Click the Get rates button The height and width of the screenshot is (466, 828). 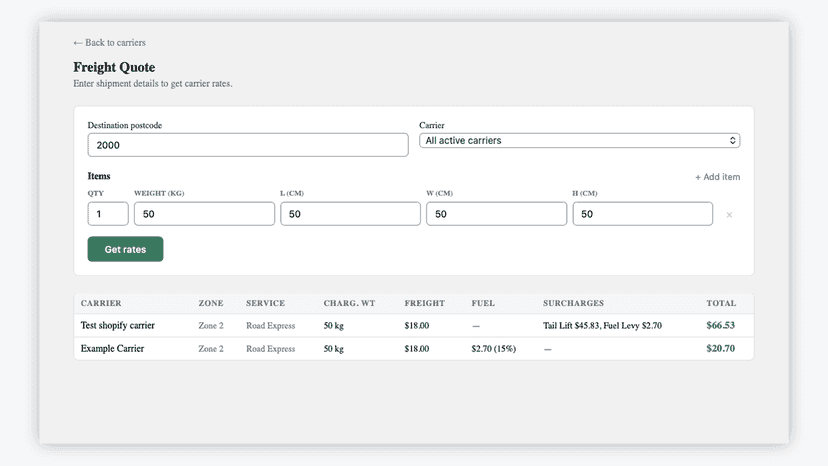[x=125, y=249]
